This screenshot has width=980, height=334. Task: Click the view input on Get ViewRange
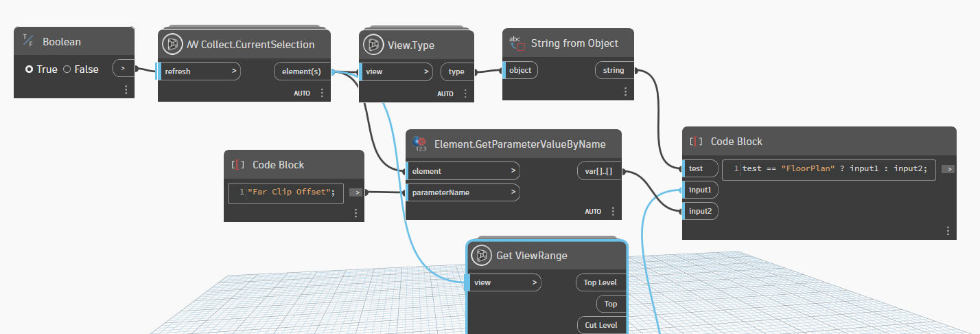[504, 282]
